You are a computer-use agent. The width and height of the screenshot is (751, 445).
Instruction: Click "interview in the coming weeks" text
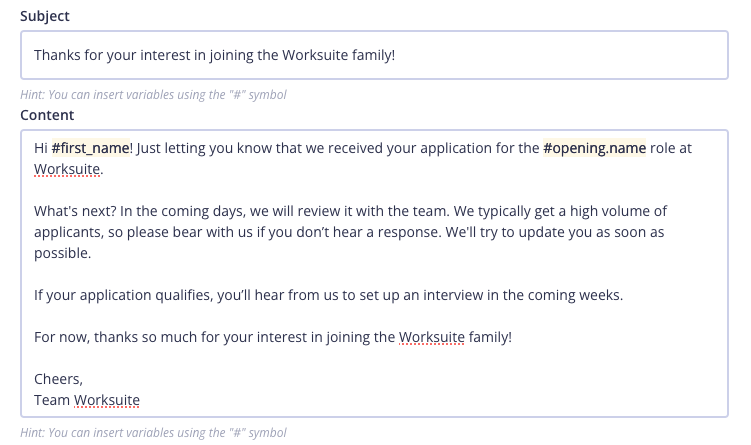(x=523, y=296)
